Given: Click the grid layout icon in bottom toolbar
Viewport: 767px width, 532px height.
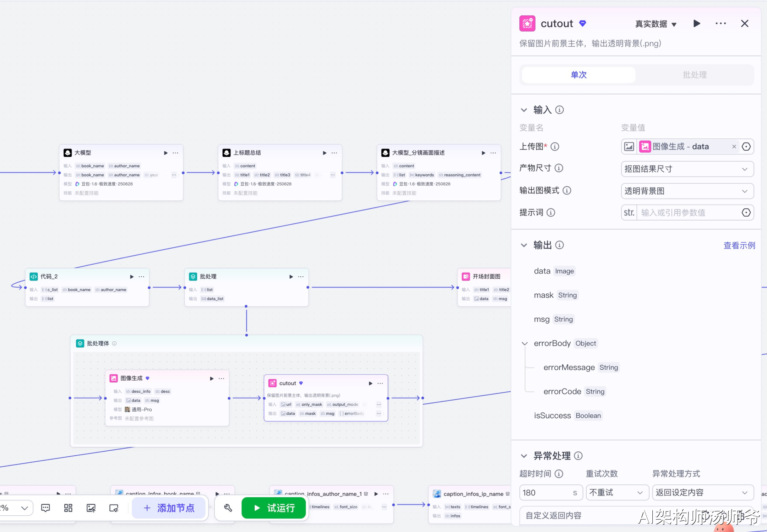Looking at the screenshot, I should click(68, 508).
